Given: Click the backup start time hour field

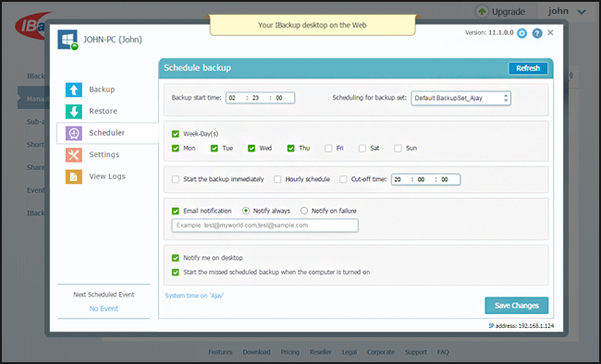Looking at the screenshot, I should (232, 98).
